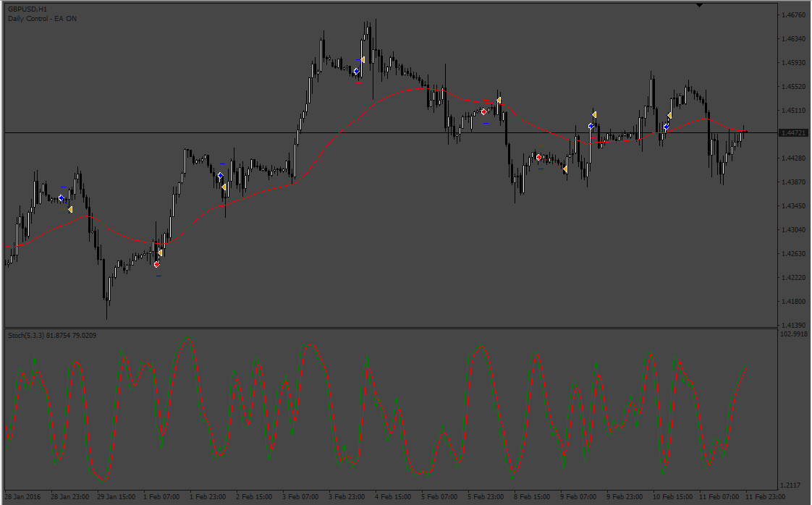This screenshot has width=812, height=505.
Task: Click the current price label 1.44721
Action: click(x=793, y=133)
